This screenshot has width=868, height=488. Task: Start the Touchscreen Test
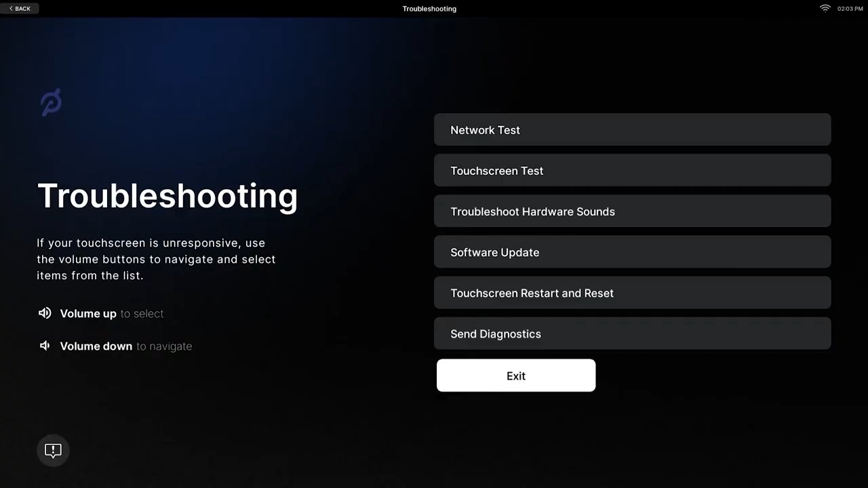point(632,170)
